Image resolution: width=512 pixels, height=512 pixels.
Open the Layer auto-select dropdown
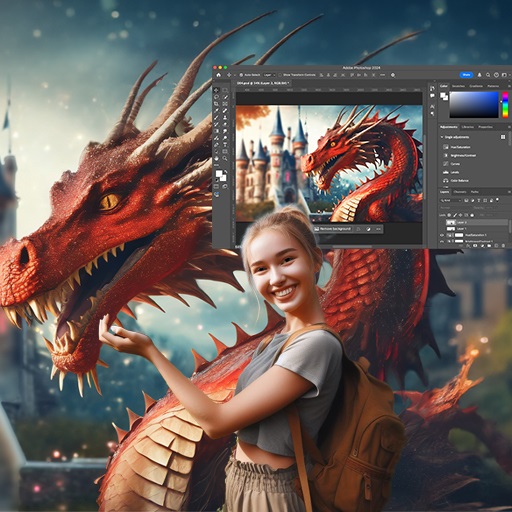pyautogui.click(x=269, y=75)
